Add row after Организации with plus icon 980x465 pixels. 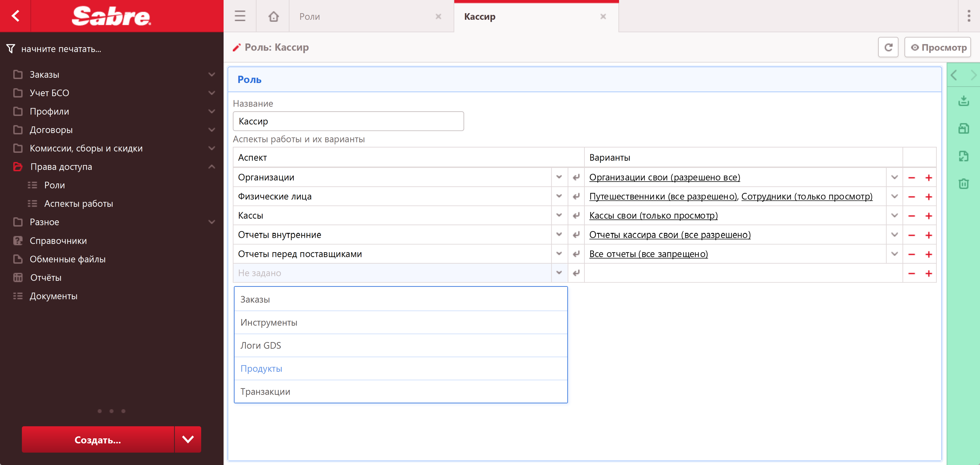click(929, 178)
